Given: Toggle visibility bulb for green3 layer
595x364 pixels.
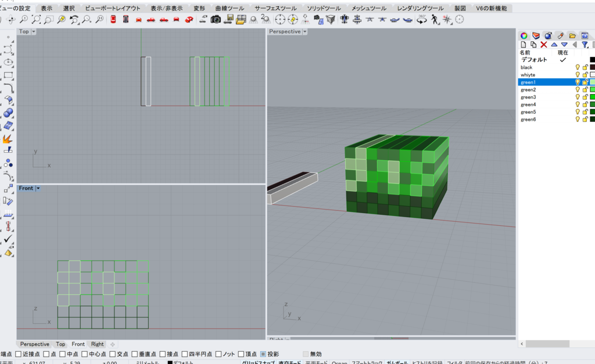Looking at the screenshot, I should click(x=578, y=97).
